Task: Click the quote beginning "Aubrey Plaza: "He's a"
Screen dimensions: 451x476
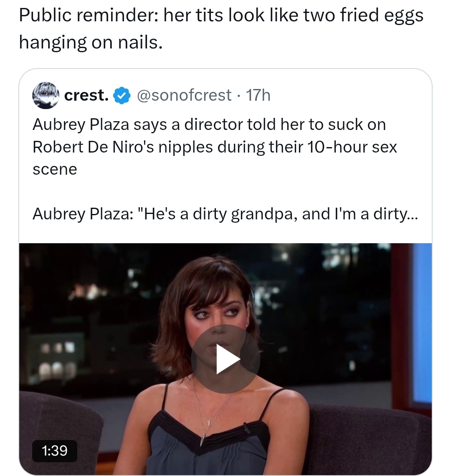Action: (x=225, y=214)
